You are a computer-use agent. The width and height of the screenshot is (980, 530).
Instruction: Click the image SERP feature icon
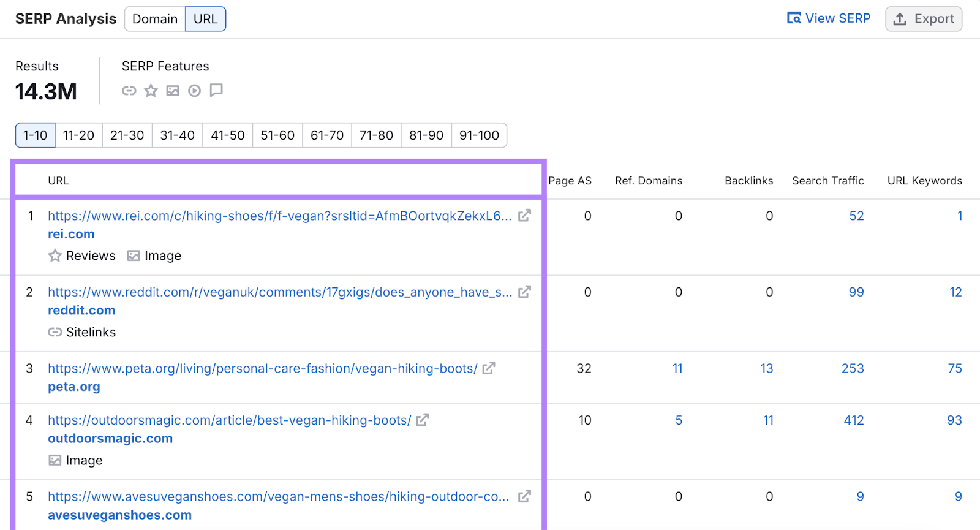click(x=173, y=91)
